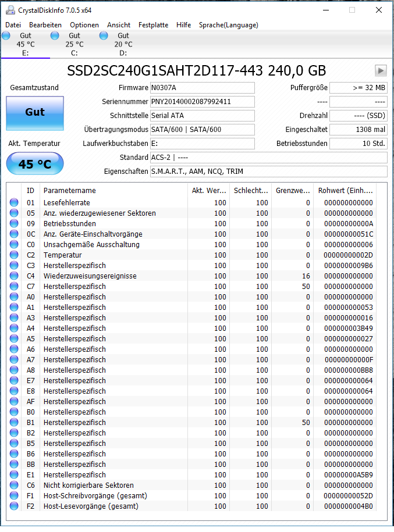The image size is (394, 532).
Task: Click status icon for Betriebsstunden row 09
Action: point(14,223)
